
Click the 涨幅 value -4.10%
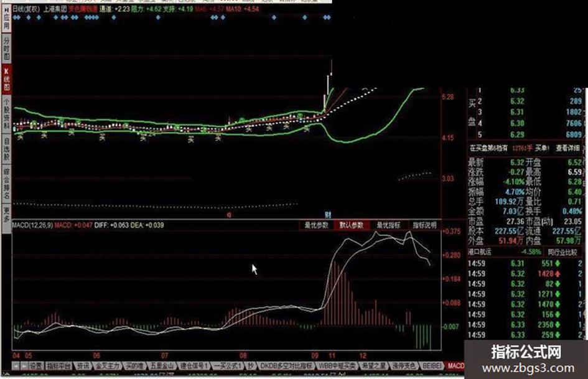pos(514,182)
